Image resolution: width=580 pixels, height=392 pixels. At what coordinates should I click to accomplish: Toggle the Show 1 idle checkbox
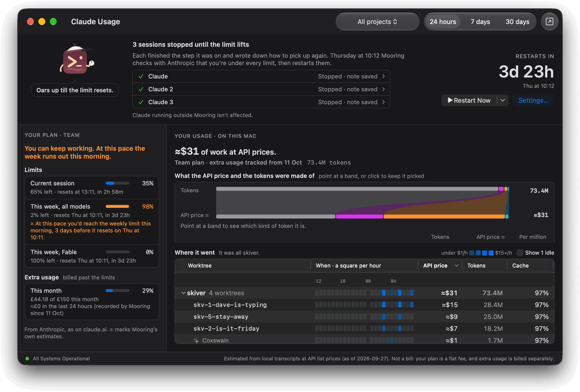coord(520,253)
